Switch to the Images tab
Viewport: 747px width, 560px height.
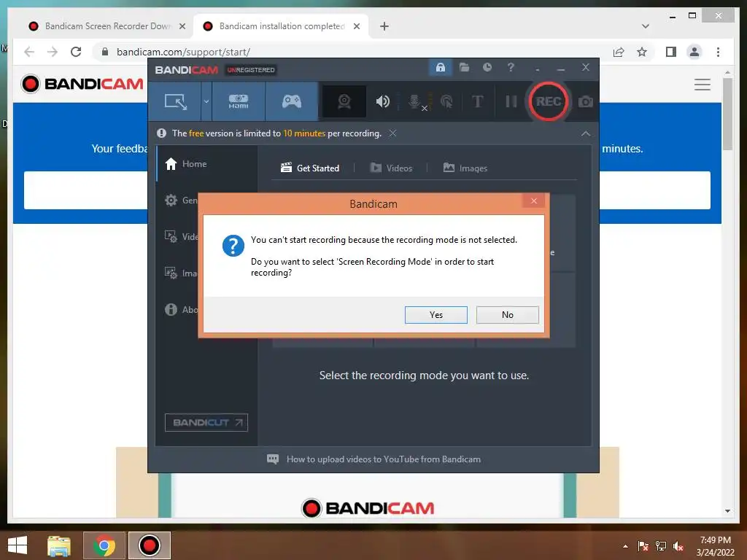tap(465, 168)
